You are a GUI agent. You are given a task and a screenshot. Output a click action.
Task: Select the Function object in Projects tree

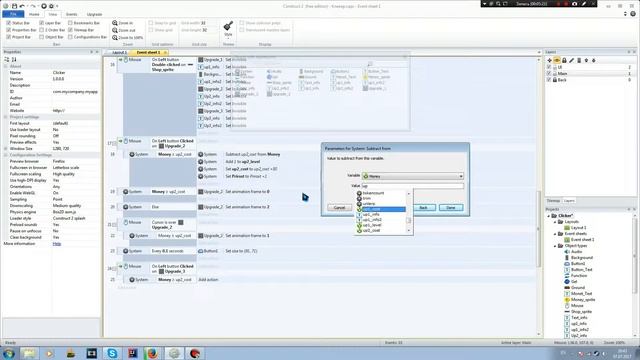(x=578, y=276)
